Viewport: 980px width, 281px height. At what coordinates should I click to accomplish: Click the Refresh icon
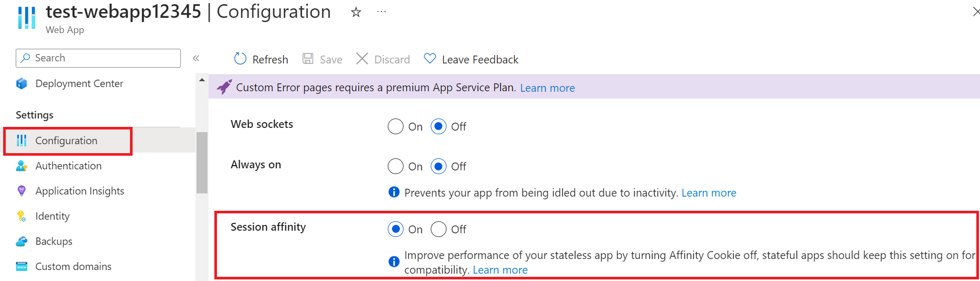point(240,59)
